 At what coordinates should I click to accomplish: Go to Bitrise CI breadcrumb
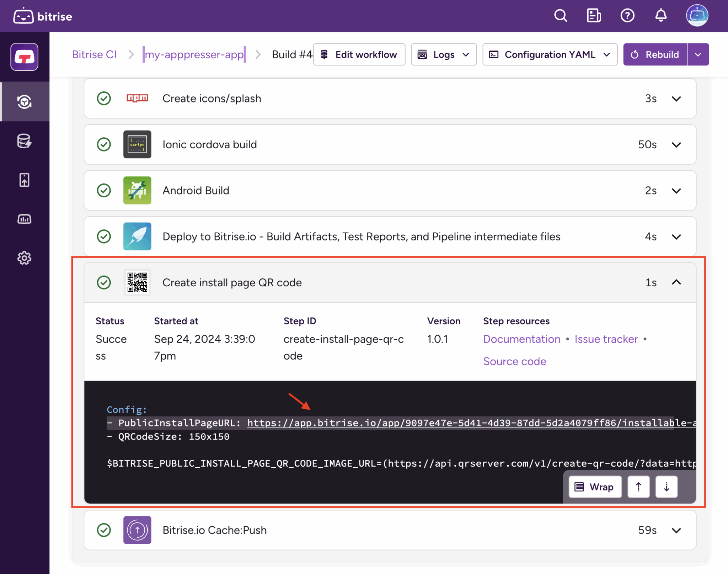(x=94, y=55)
